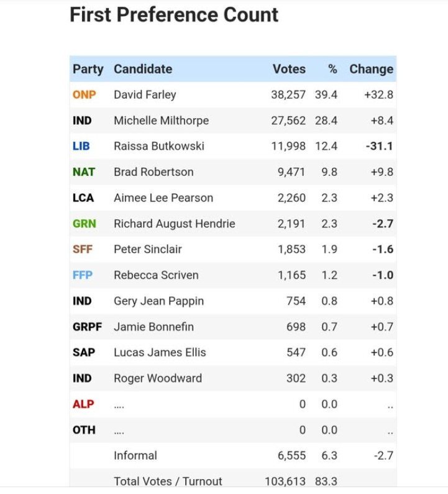Click the GRN party label
Screen dimensions: 448x494
coord(85,224)
